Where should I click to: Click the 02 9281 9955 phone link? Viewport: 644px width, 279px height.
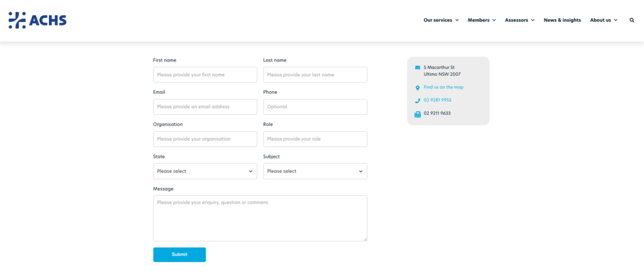tap(438, 100)
